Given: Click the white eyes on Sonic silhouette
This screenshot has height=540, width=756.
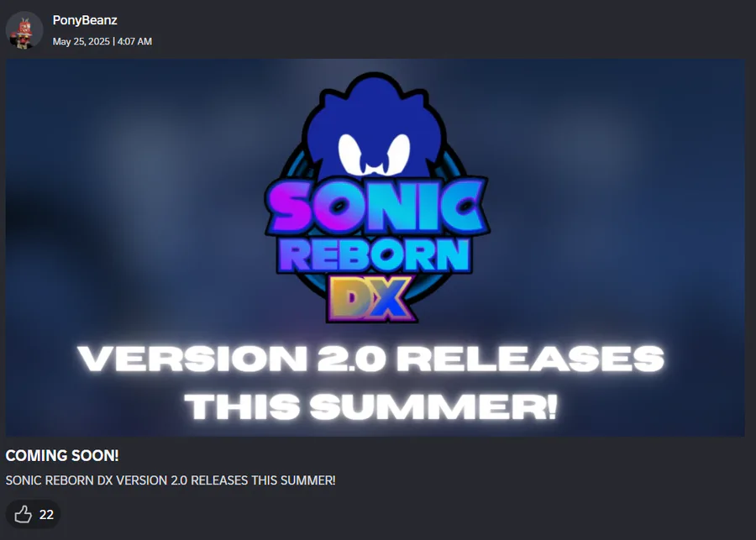Looking at the screenshot, I should pos(374,154).
